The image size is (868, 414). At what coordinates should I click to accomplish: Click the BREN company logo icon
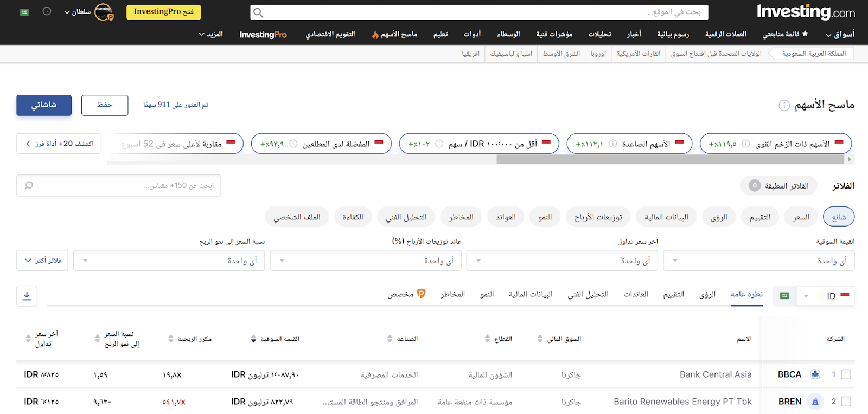[x=815, y=402]
